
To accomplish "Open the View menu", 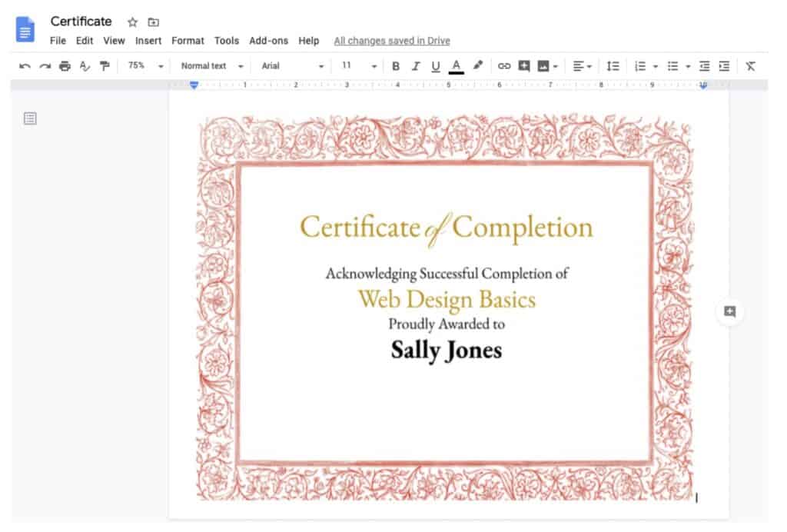I will click(x=114, y=41).
